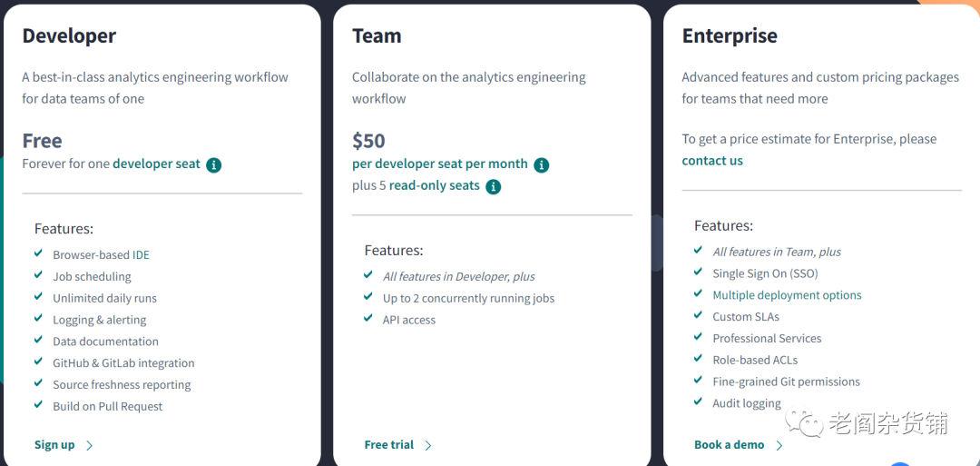Click the Team plan heading
The width and height of the screenshot is (980, 466).
(377, 36)
